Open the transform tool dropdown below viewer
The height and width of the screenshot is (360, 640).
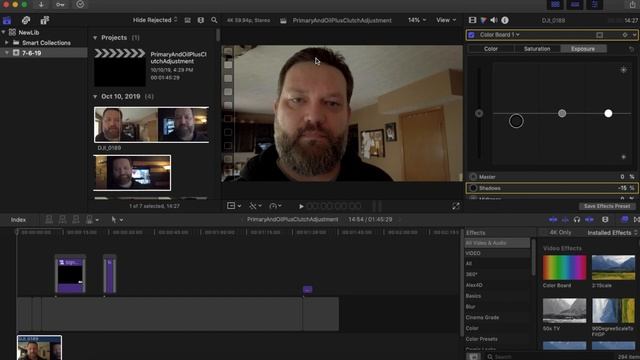234,206
